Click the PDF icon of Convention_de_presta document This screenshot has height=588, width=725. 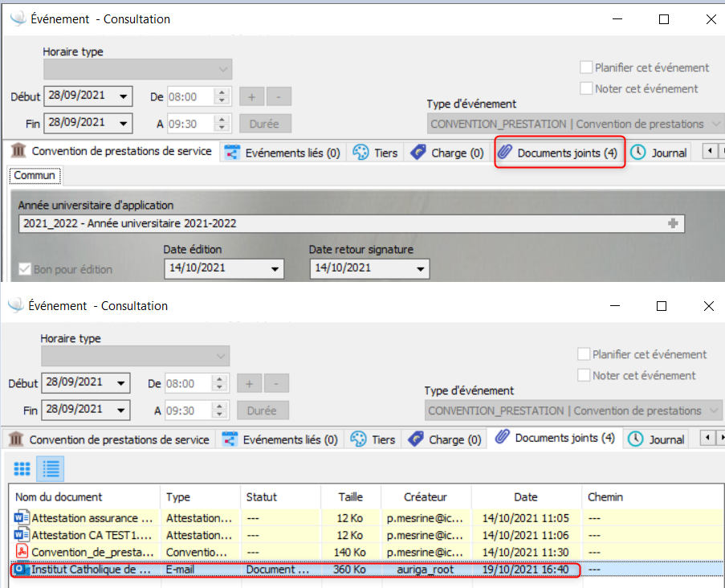(22, 552)
